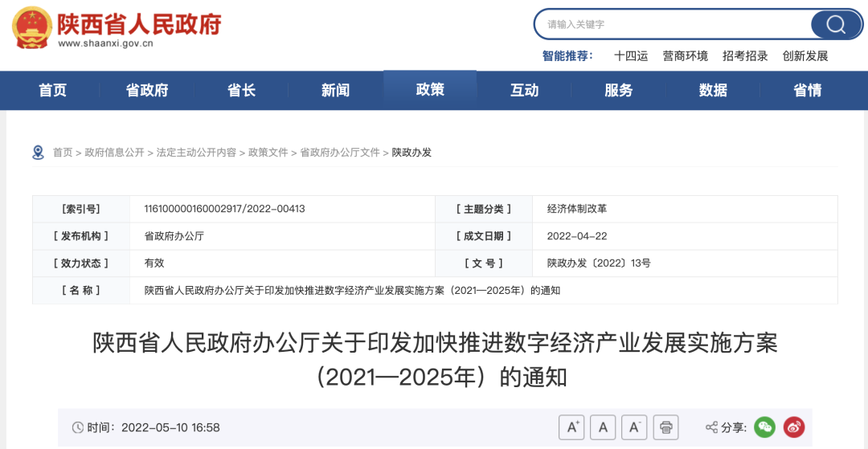This screenshot has height=449, width=868.
Task: Go to 法定主动公开内容 in the breadcrumb
Action: pos(196,153)
